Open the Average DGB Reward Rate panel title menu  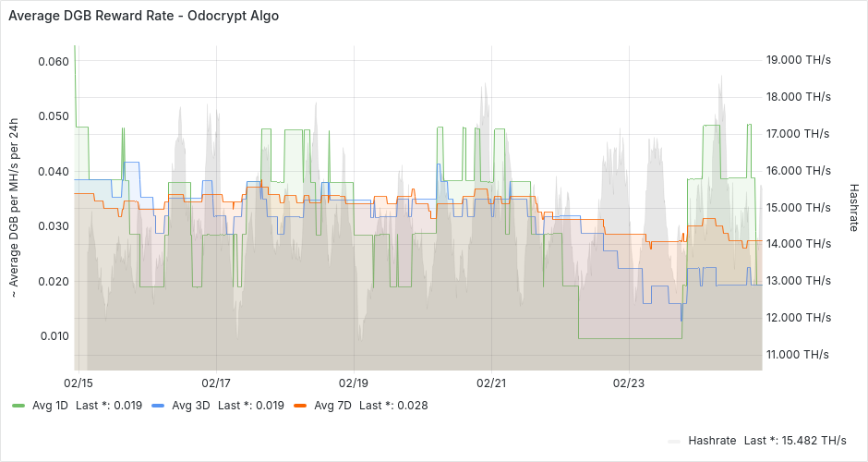(x=143, y=16)
